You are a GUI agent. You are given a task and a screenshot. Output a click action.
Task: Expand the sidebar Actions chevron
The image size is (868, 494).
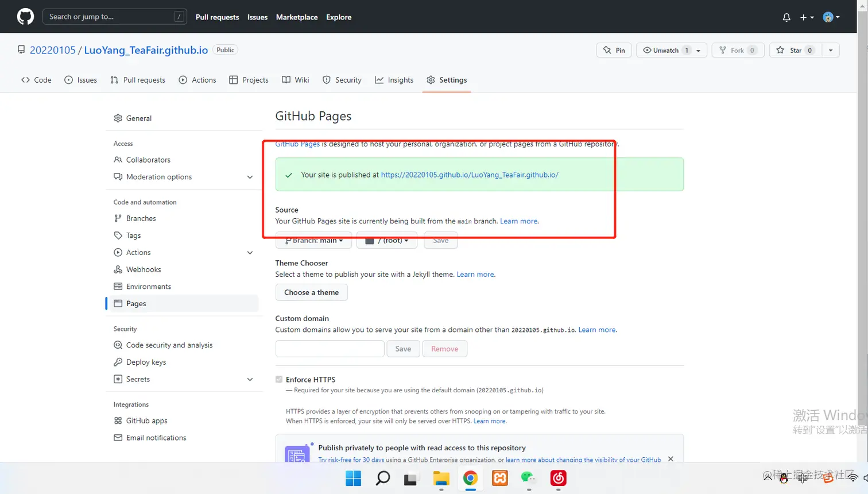coord(250,252)
